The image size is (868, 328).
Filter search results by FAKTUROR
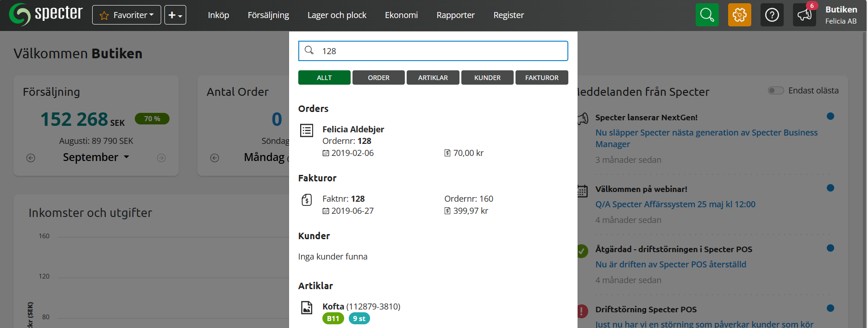541,78
